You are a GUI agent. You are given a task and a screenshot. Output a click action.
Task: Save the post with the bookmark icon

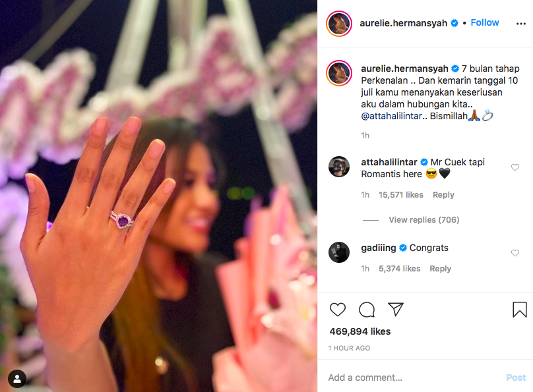click(x=519, y=310)
